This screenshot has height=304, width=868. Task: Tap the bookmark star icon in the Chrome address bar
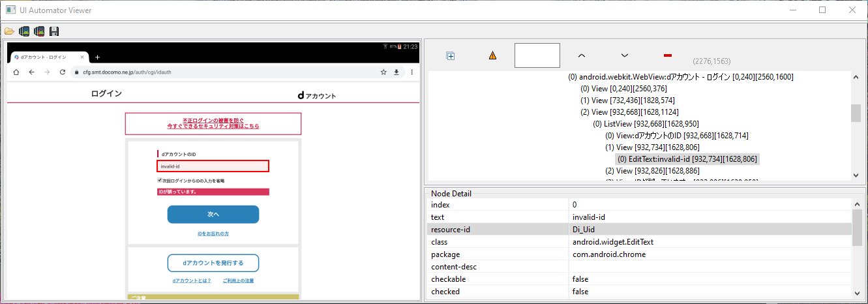(383, 72)
